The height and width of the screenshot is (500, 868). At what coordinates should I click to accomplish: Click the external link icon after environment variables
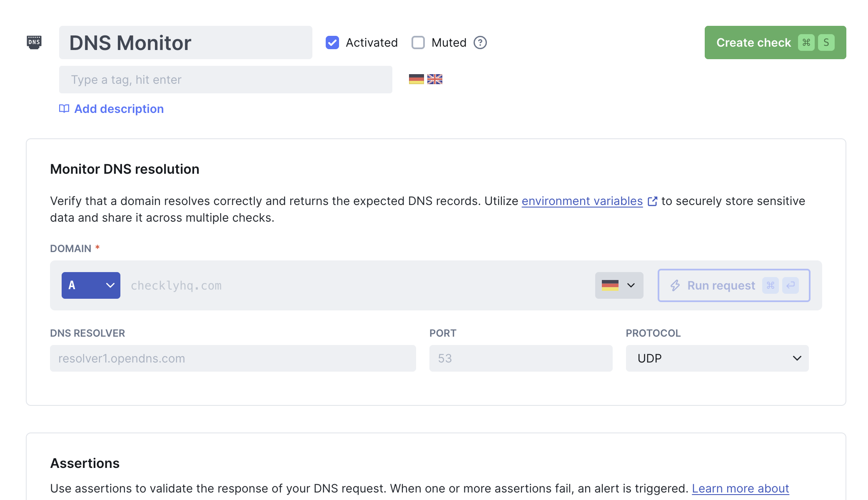tap(653, 201)
